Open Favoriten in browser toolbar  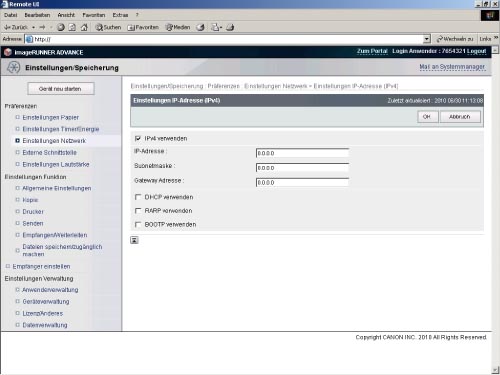click(143, 27)
